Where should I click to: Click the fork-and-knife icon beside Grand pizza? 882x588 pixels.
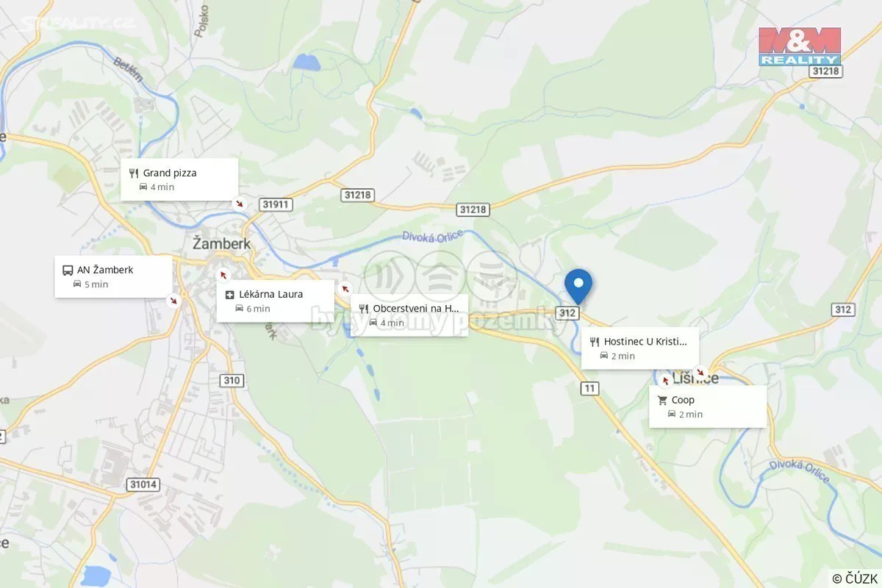pos(133,173)
